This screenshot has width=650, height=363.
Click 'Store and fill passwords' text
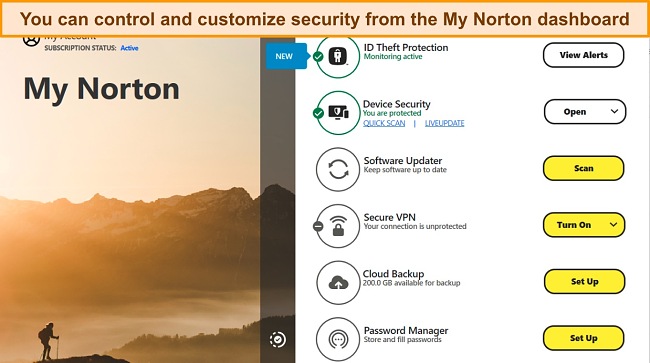click(403, 340)
